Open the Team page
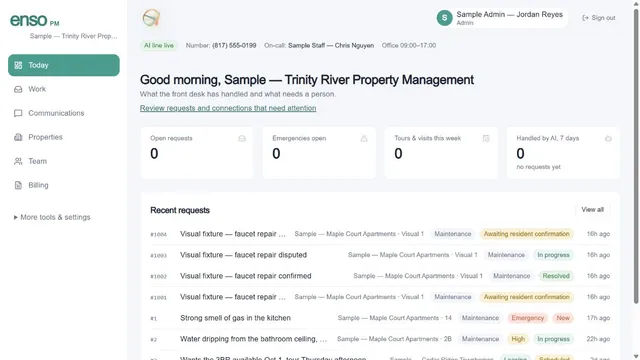This screenshot has height=360, width=640. [x=64, y=161]
